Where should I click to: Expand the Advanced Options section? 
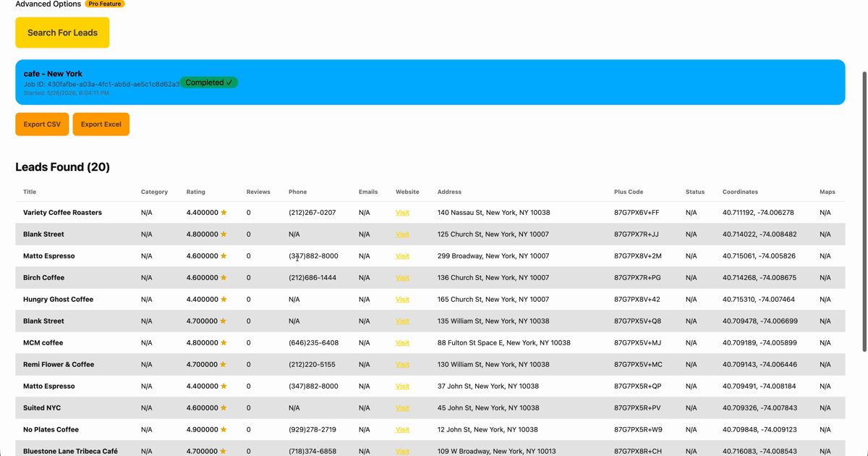(x=48, y=4)
